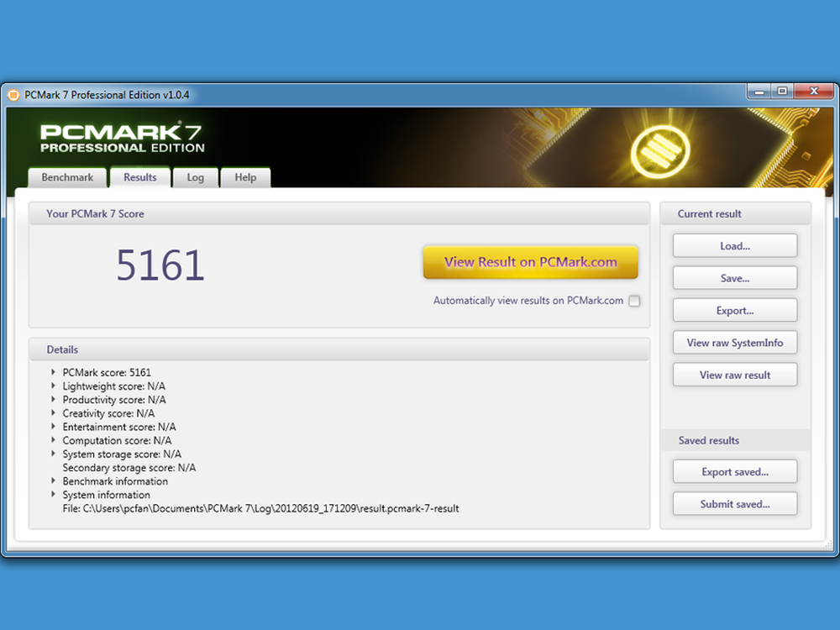
Task: Click the Saved results header
Action: 709,440
